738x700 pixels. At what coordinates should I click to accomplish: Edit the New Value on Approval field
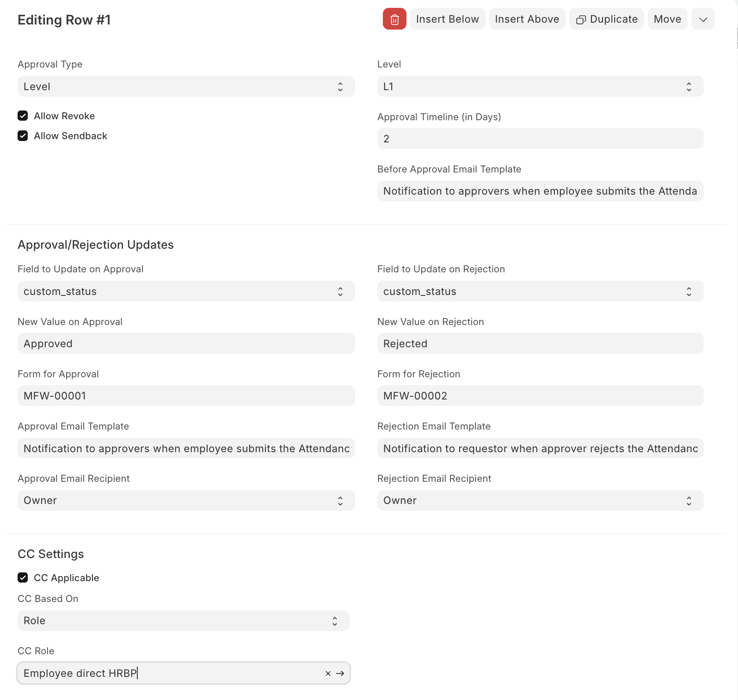click(186, 344)
